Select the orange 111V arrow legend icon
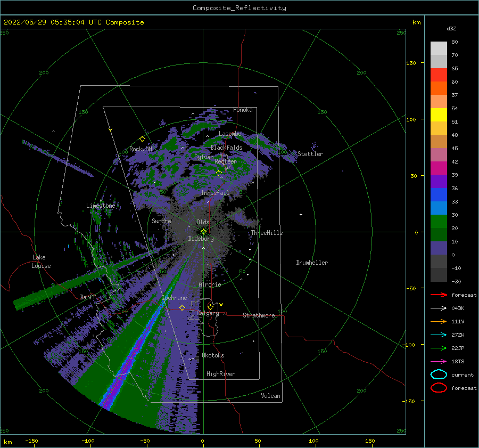The width and height of the screenshot is (479, 448). pyautogui.click(x=439, y=321)
